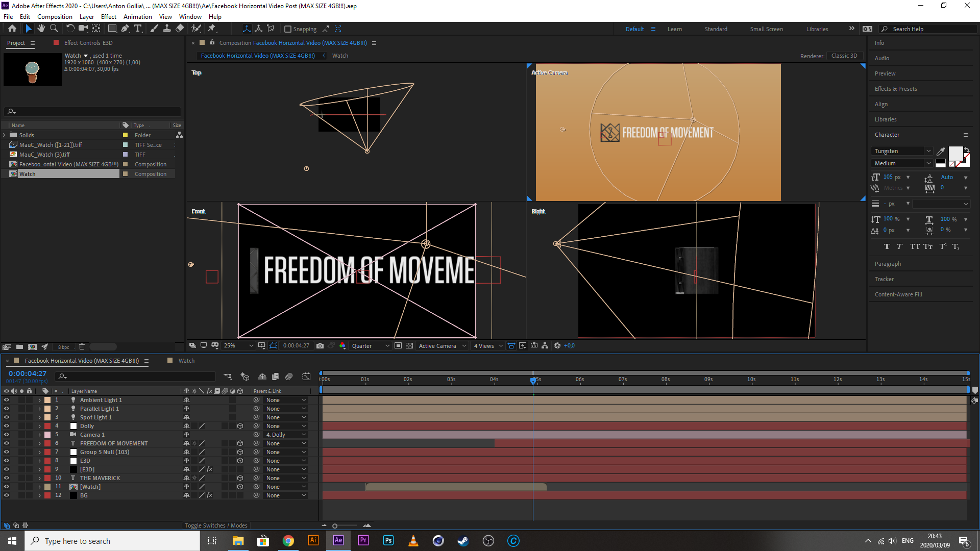Click the snapshot camera icon in viewer
The width and height of the screenshot is (980, 551).
[320, 345]
